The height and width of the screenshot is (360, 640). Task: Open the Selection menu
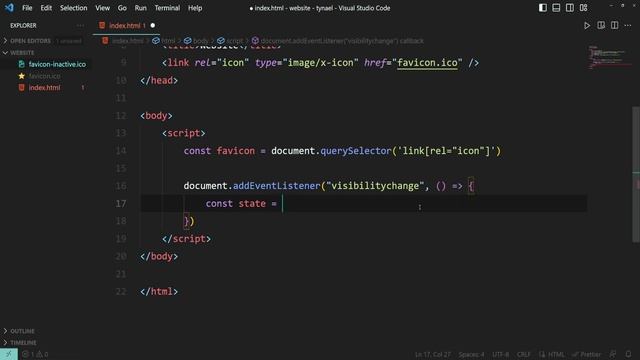click(73, 8)
